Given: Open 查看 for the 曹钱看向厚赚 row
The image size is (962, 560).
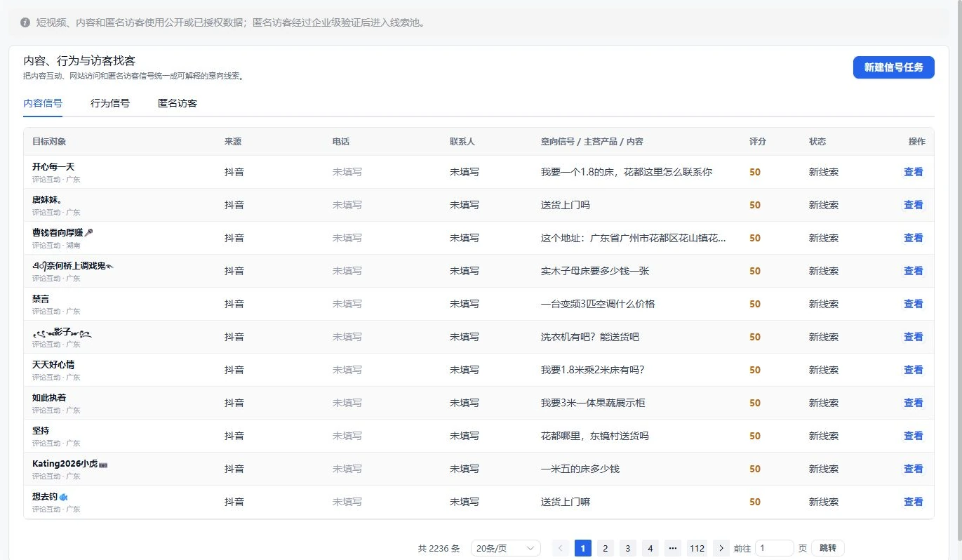Looking at the screenshot, I should coord(913,238).
